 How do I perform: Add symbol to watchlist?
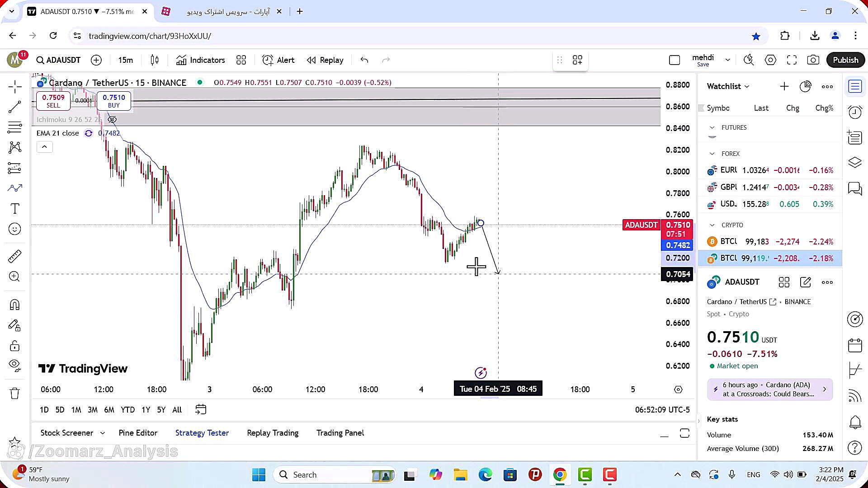coord(784,86)
